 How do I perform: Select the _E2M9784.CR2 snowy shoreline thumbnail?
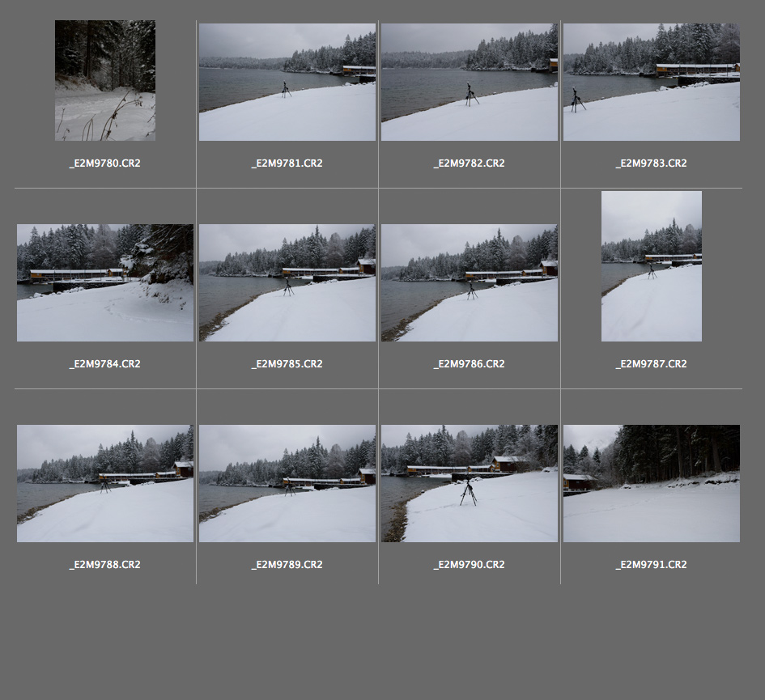point(104,282)
